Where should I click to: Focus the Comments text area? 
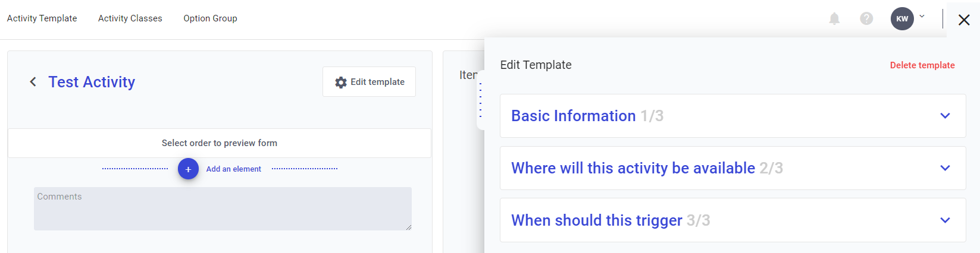coord(222,208)
